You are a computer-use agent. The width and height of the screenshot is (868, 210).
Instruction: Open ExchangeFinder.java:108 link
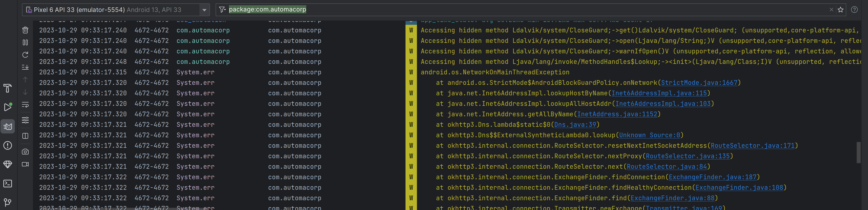pos(739,187)
